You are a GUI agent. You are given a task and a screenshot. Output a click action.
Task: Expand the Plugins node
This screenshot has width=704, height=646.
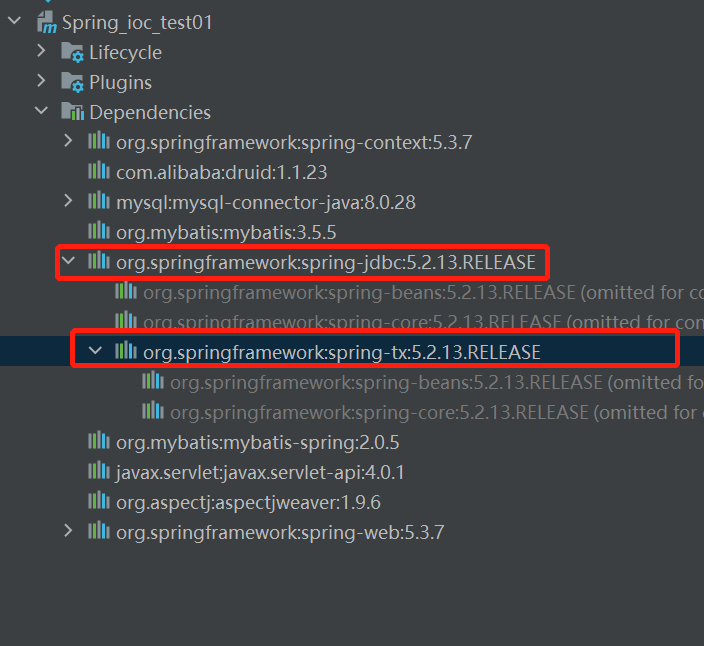tap(41, 81)
